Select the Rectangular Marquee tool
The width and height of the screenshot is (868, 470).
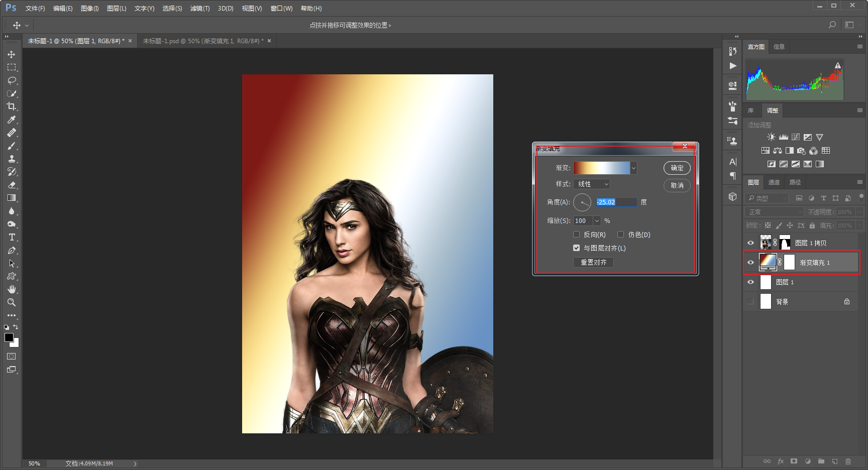point(12,67)
